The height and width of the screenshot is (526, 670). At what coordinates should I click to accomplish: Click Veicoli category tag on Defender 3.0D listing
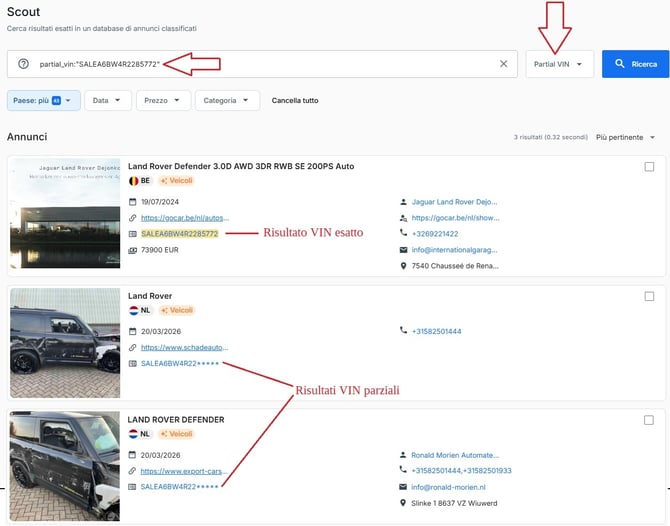click(x=176, y=181)
